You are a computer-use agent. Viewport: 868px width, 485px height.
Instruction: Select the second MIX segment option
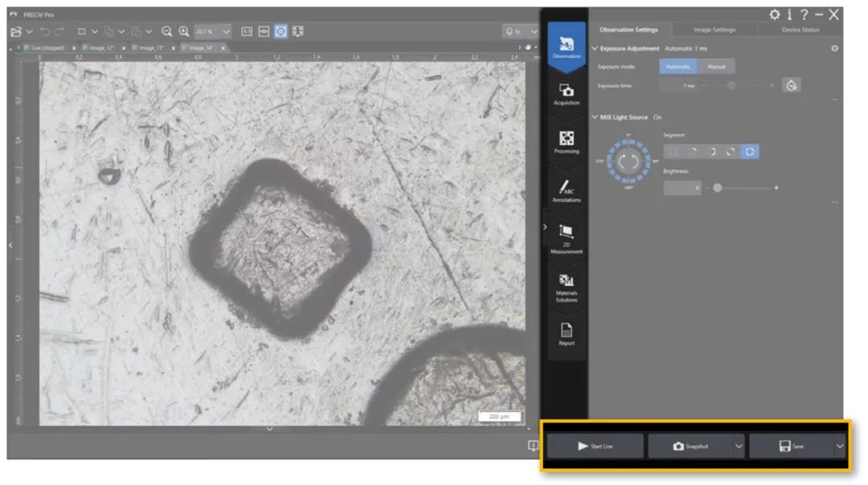click(693, 152)
